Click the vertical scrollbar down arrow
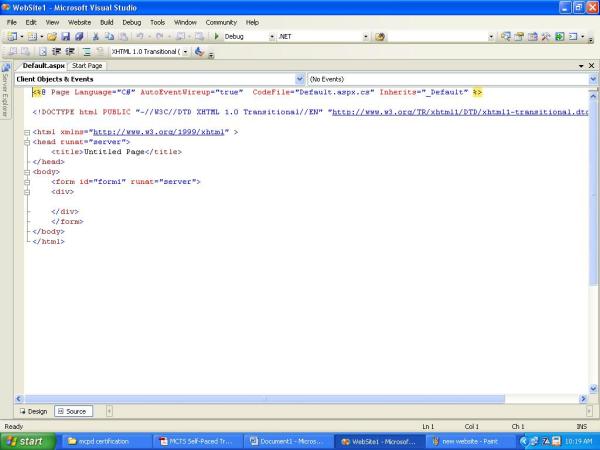This screenshot has height=450, width=600. click(593, 389)
